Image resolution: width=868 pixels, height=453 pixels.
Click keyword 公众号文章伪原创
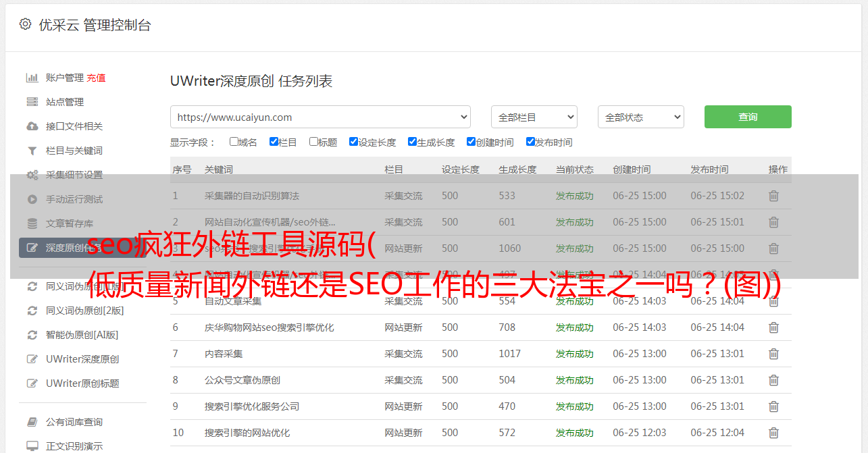click(242, 380)
